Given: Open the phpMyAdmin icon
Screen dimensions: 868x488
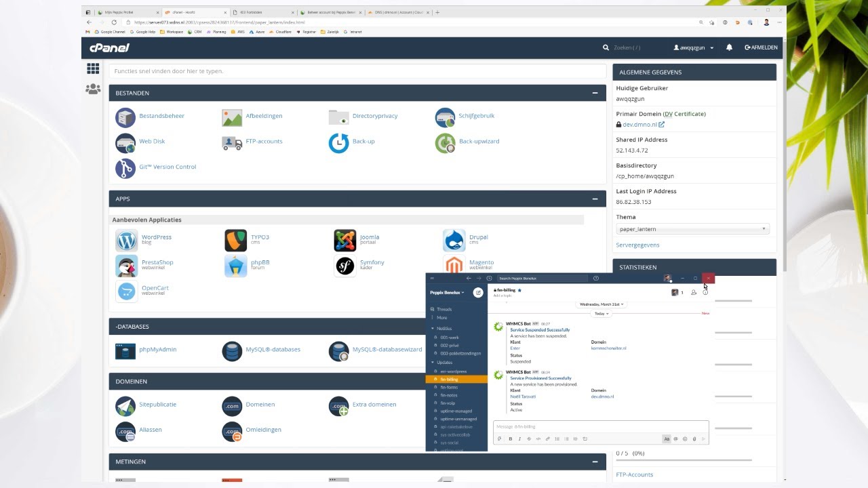Looking at the screenshot, I should (125, 351).
